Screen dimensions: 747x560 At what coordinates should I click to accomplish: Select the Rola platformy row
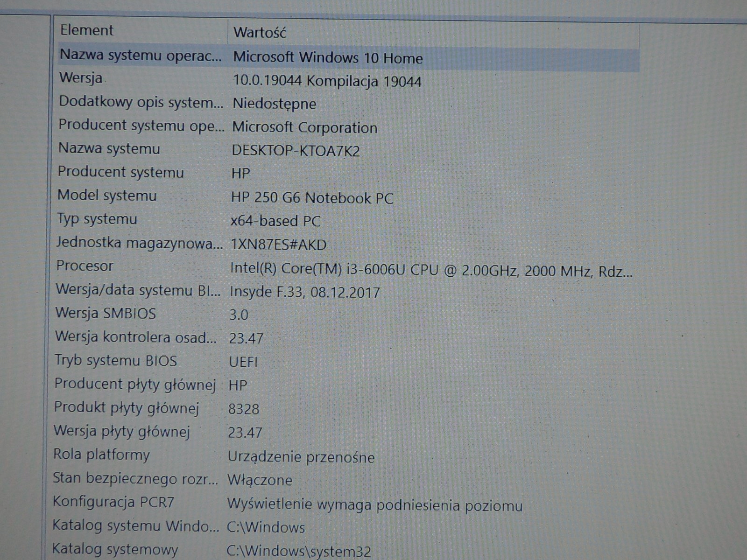[x=101, y=455]
